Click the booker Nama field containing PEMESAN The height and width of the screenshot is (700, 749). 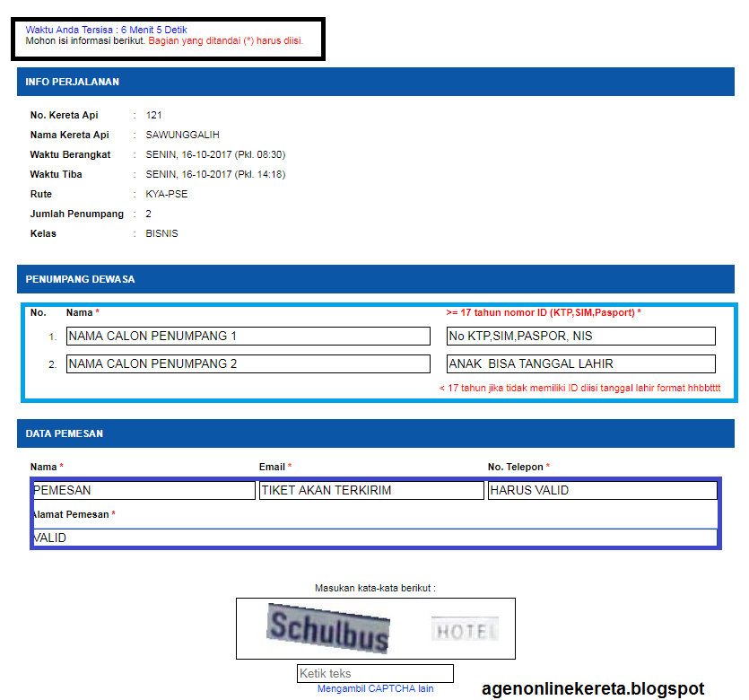click(144, 490)
